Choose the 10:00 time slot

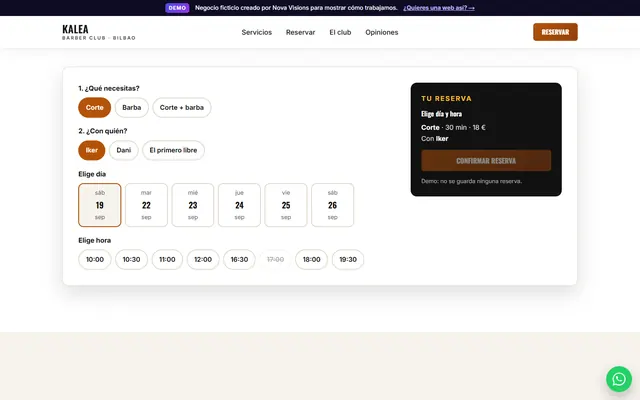click(95, 260)
